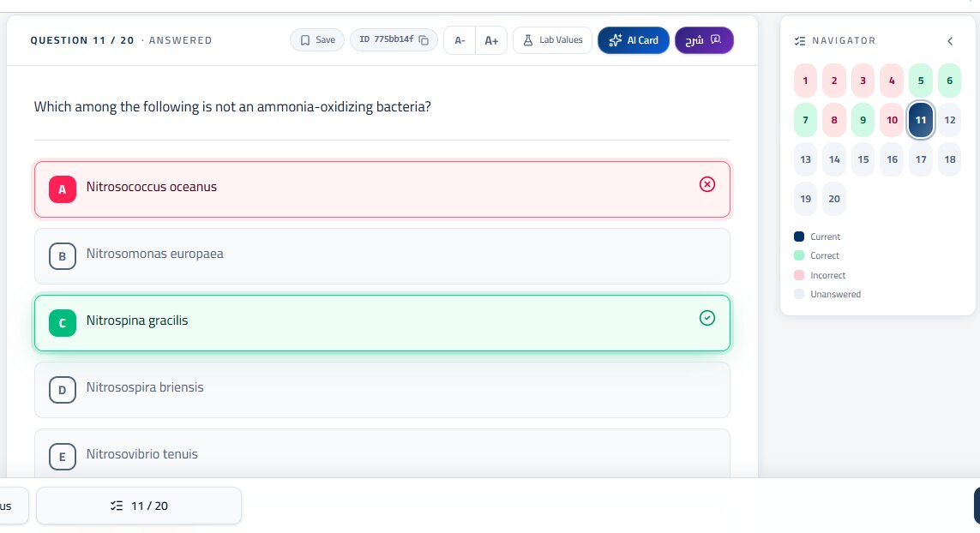
Task: Jump to question 14
Action: tap(833, 159)
